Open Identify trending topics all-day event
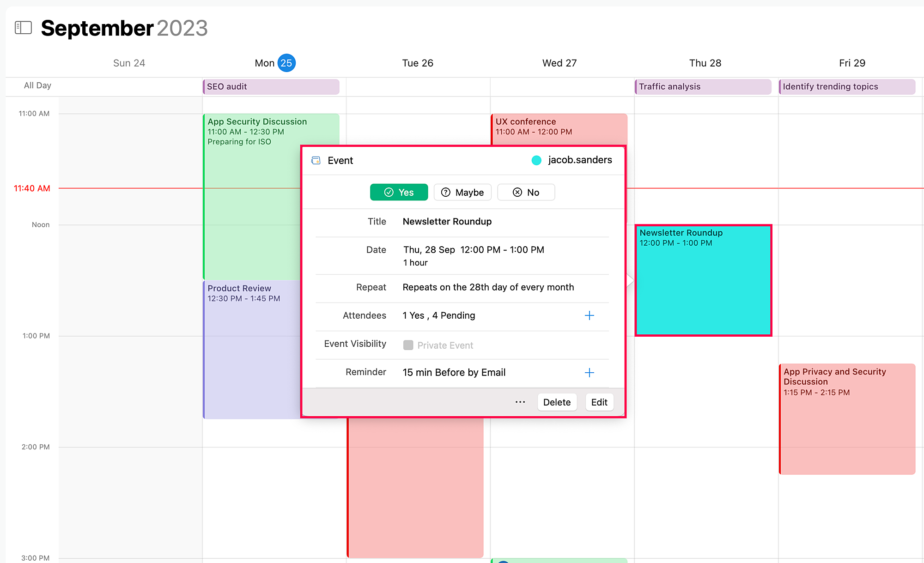Image resolution: width=924 pixels, height=563 pixels. [847, 87]
